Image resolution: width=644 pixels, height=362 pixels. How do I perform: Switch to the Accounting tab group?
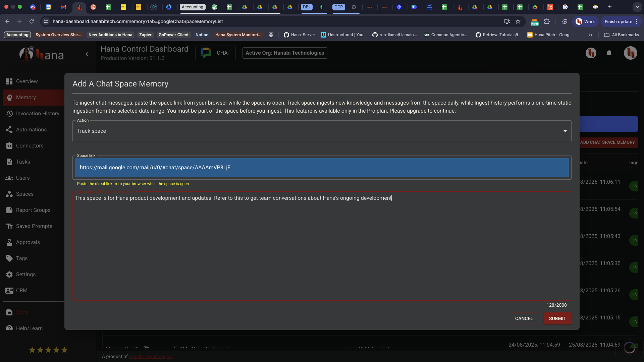point(193,7)
